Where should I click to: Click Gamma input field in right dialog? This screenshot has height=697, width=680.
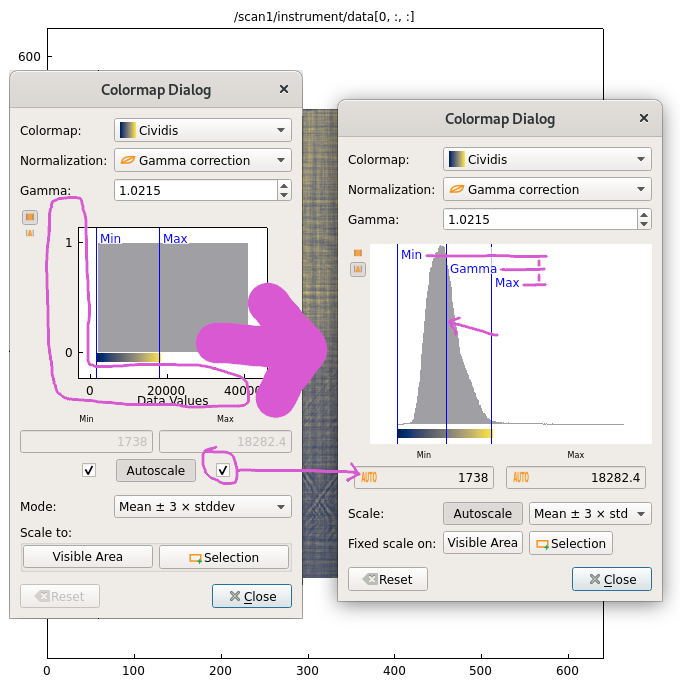[540, 219]
